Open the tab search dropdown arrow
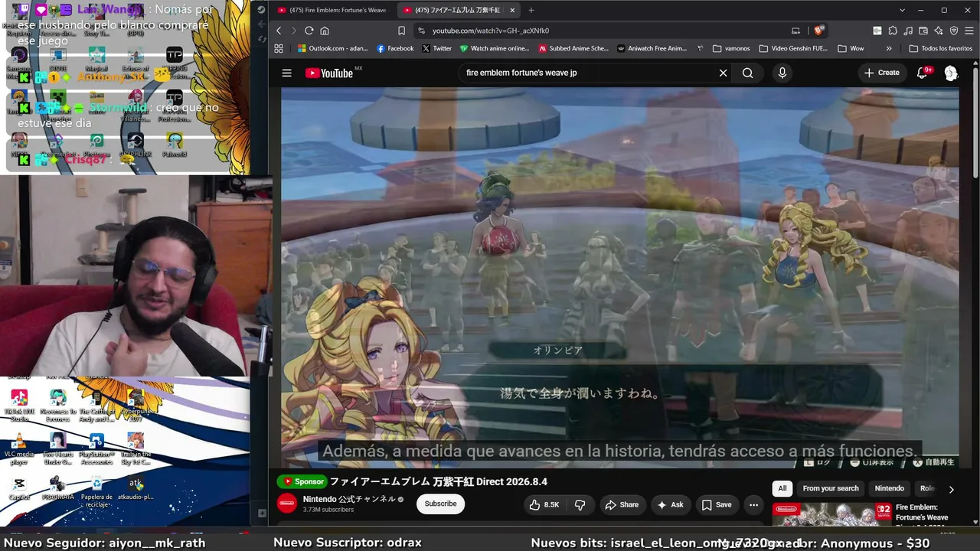This screenshot has height=551, width=980. click(x=903, y=10)
